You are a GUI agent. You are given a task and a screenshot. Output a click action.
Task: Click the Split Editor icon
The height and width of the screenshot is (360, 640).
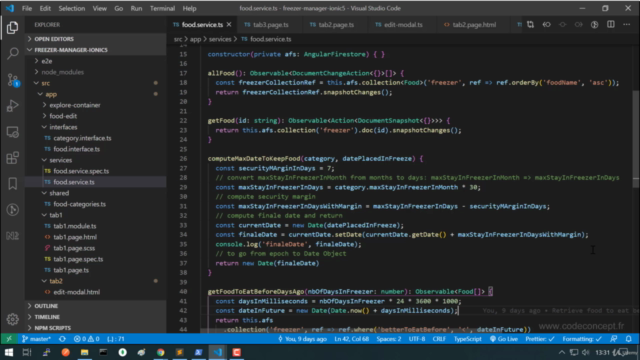tap(611, 24)
